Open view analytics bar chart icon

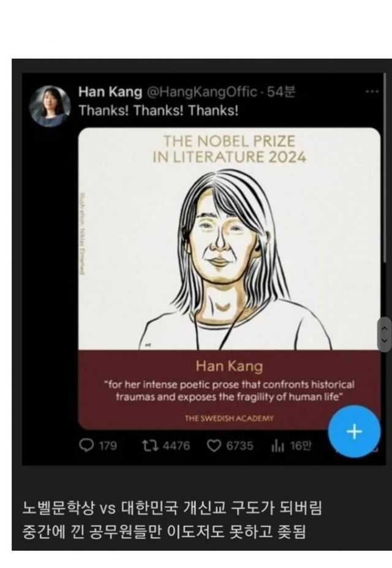pos(276,446)
